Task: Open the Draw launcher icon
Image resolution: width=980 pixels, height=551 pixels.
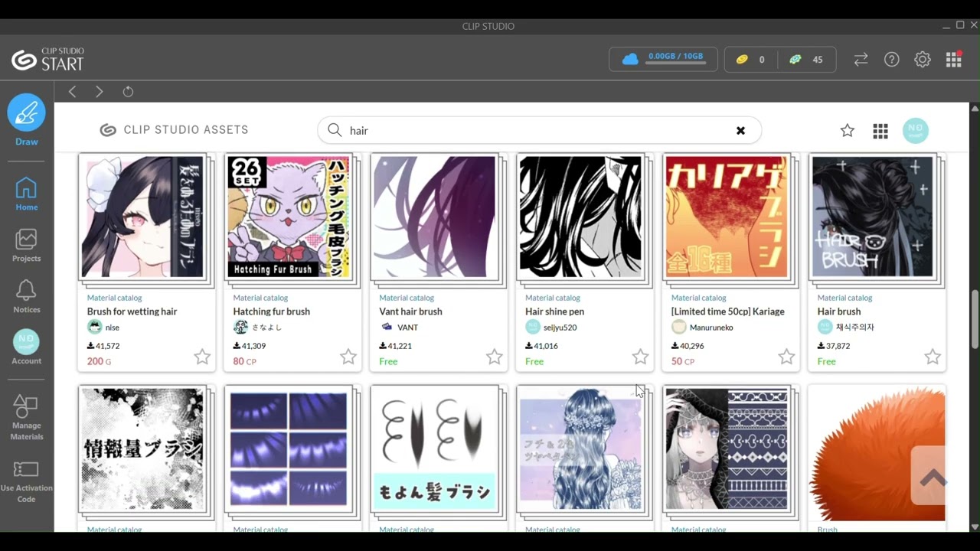Action: tap(26, 113)
